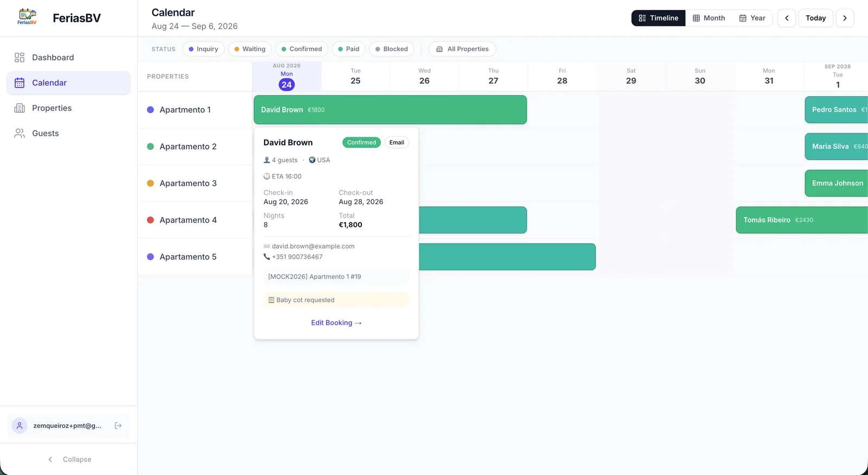This screenshot has width=868, height=475.
Task: Switch to Month view
Action: click(x=709, y=18)
